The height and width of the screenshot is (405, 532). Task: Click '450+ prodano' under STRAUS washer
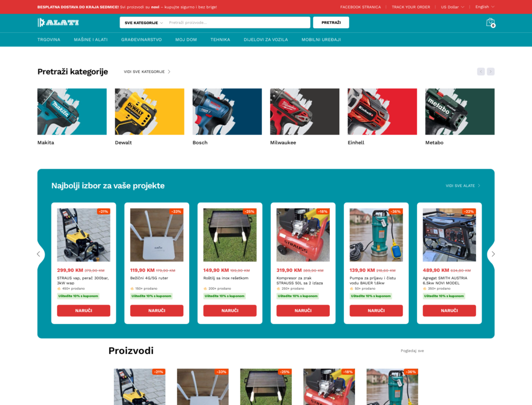pyautogui.click(x=73, y=289)
